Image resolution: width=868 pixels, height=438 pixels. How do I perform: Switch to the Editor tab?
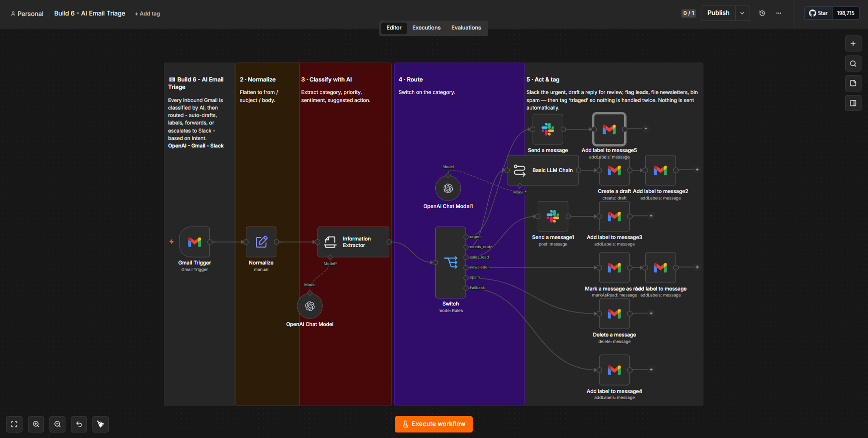click(394, 28)
